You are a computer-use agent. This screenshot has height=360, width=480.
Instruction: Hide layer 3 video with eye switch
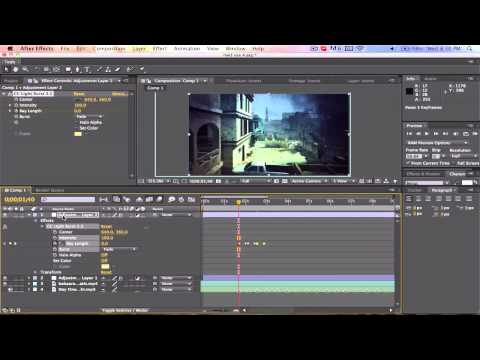pos(5,284)
